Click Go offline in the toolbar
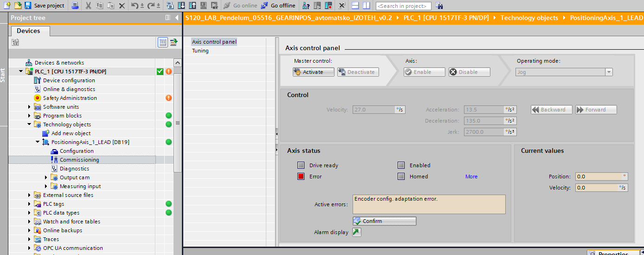 278,6
